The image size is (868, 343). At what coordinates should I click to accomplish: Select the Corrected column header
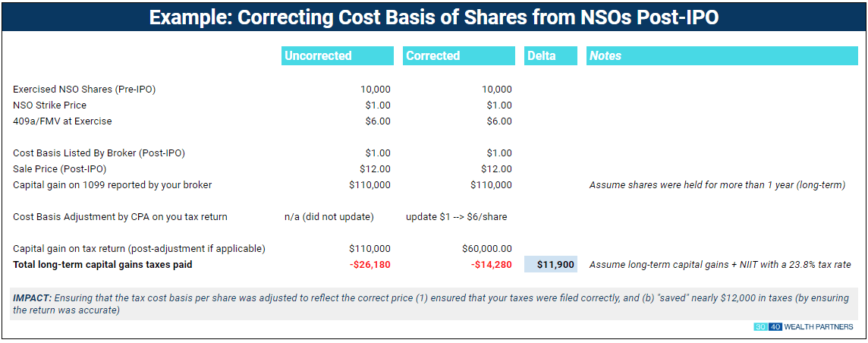tap(461, 56)
